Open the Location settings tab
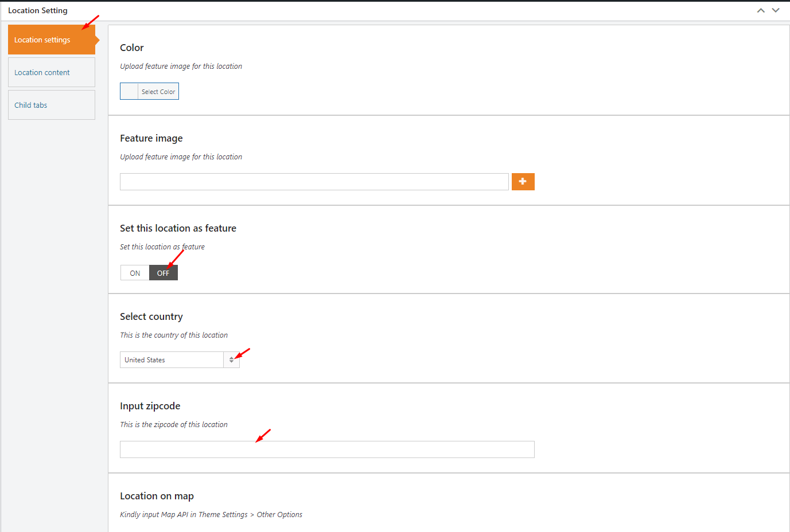Screen dimensions: 790x532 pyautogui.click(x=52, y=40)
